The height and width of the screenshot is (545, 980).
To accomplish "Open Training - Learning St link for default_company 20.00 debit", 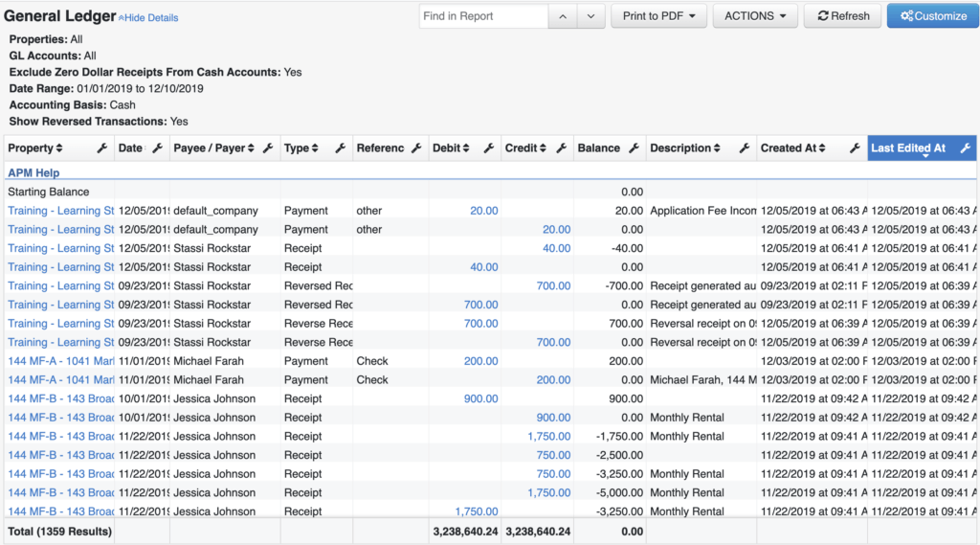I will pos(60,211).
